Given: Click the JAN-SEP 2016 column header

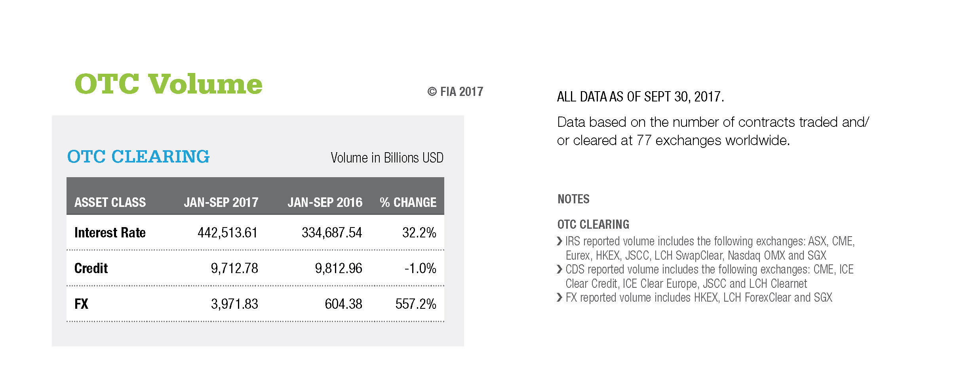Looking at the screenshot, I should pos(325,202).
